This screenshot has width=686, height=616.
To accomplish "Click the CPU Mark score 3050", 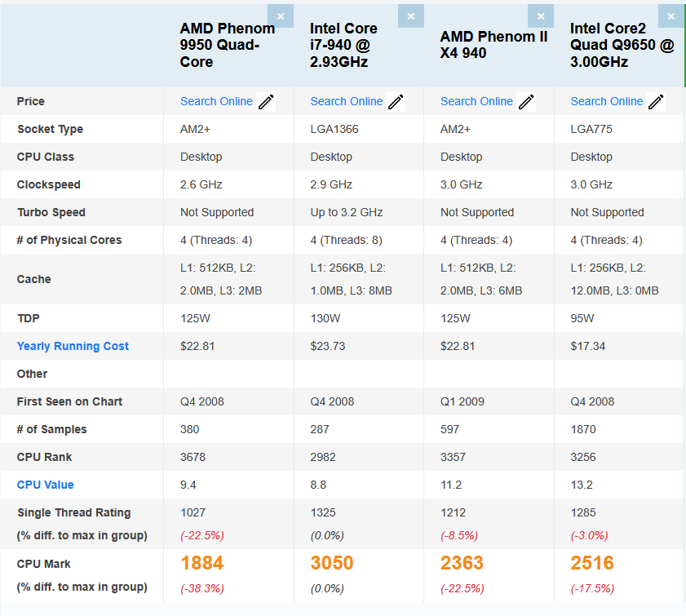I will 332,563.
